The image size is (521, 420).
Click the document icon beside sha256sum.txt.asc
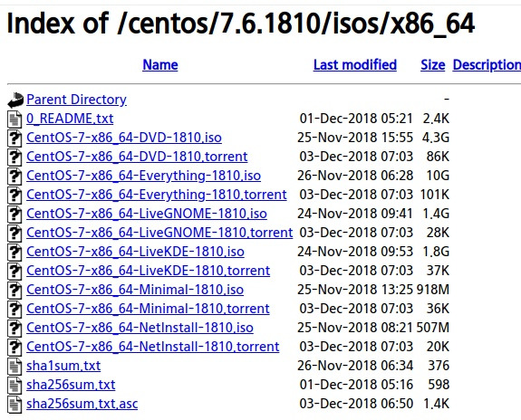coord(14,404)
